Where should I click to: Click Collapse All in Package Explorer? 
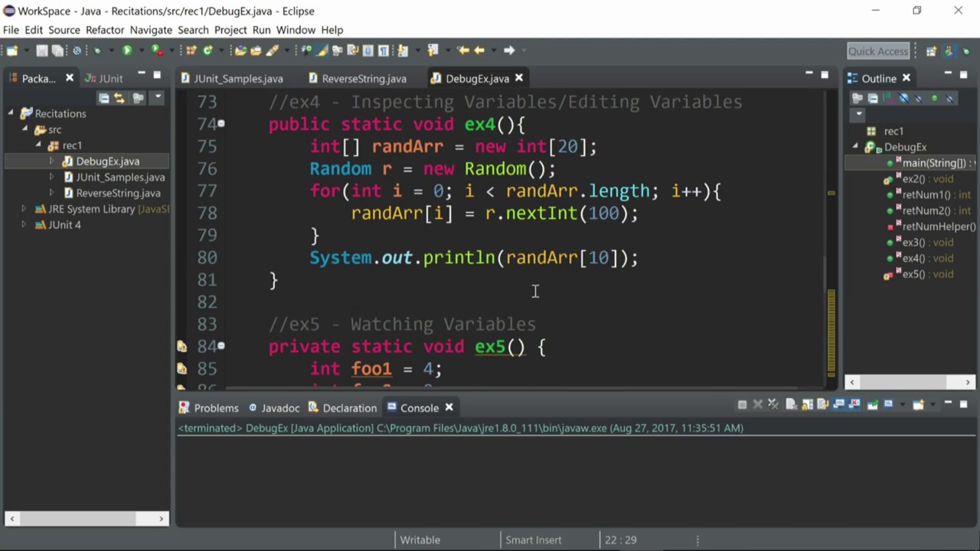103,98
